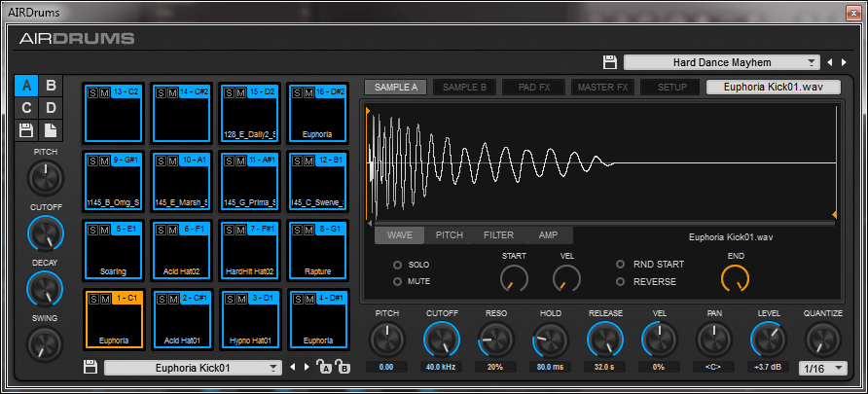Mute pad 11 - A#1
Viewport: 868px width, 394px height.
pyautogui.click(x=239, y=161)
